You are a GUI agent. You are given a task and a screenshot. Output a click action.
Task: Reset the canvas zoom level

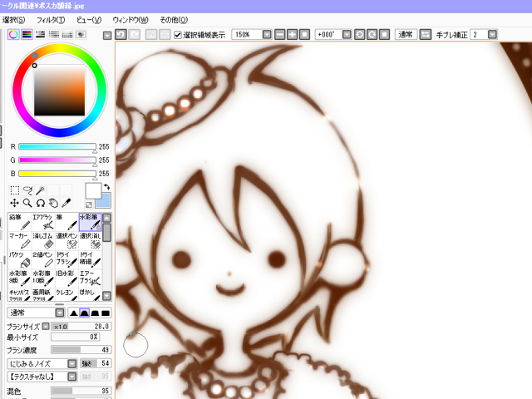click(x=305, y=34)
